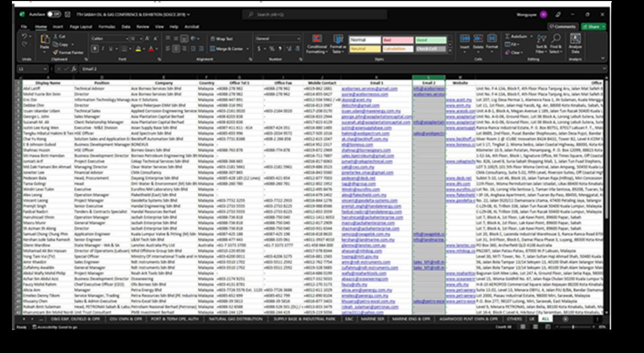Switch to the Insert tab

(58, 27)
